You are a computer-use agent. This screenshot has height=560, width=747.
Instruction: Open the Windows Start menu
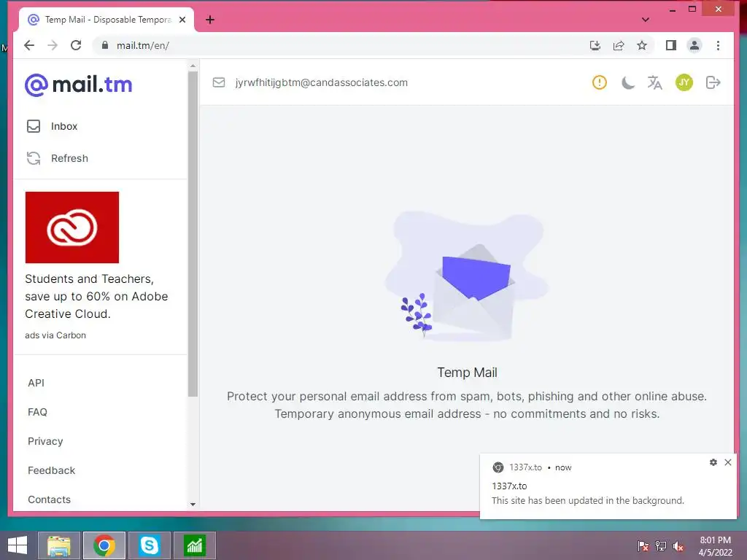tap(18, 545)
